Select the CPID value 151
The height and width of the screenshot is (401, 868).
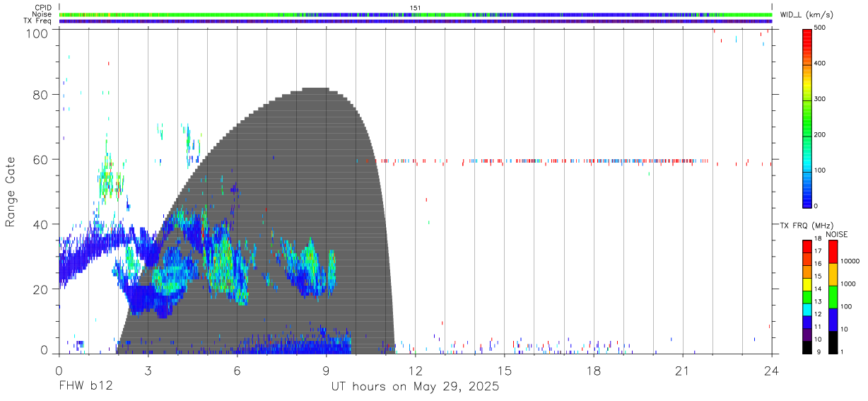point(416,8)
